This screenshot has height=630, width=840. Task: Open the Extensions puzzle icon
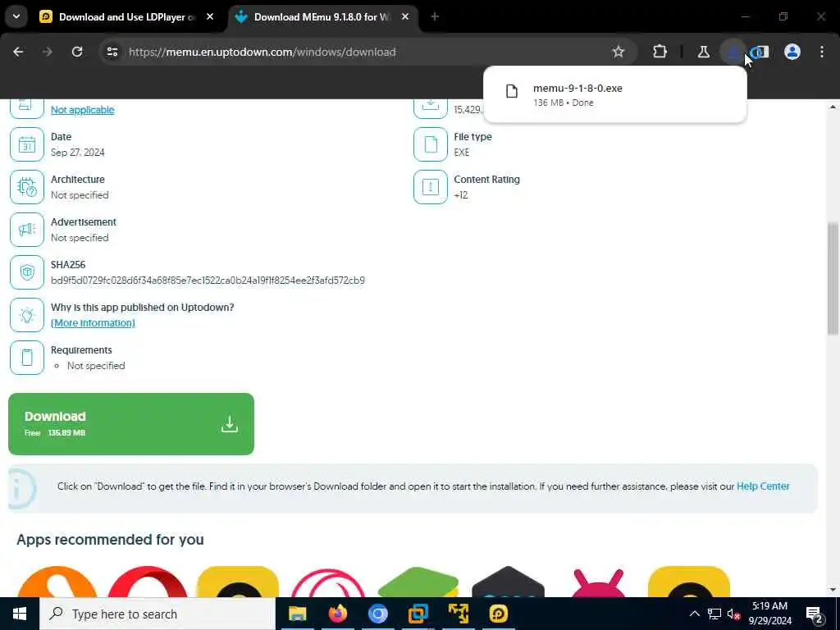(660, 52)
